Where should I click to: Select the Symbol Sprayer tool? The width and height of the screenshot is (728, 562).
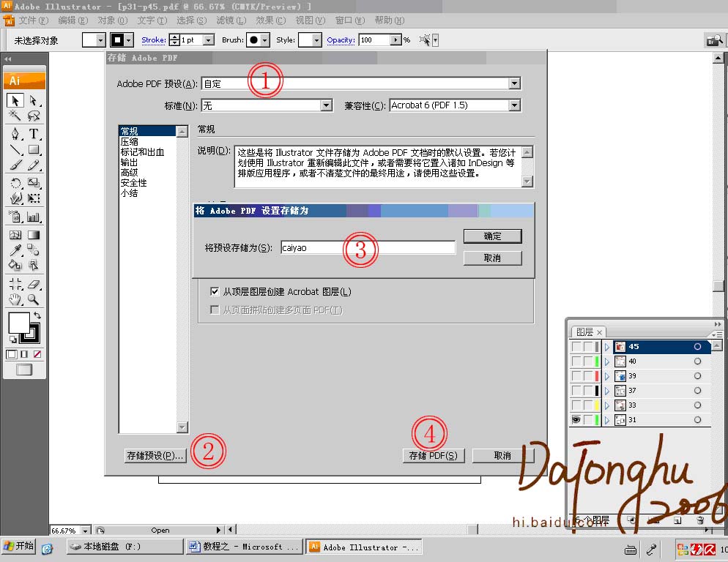pyautogui.click(x=15, y=217)
